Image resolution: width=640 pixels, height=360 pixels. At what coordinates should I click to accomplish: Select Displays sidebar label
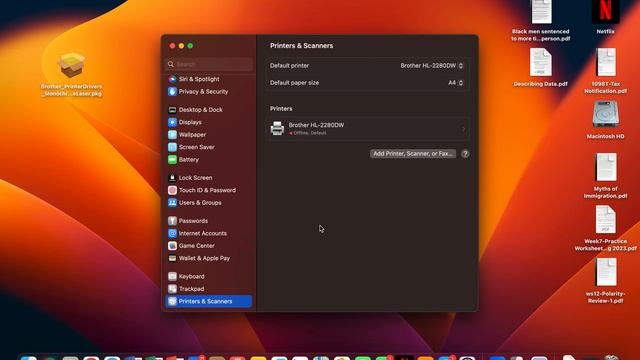pos(190,122)
